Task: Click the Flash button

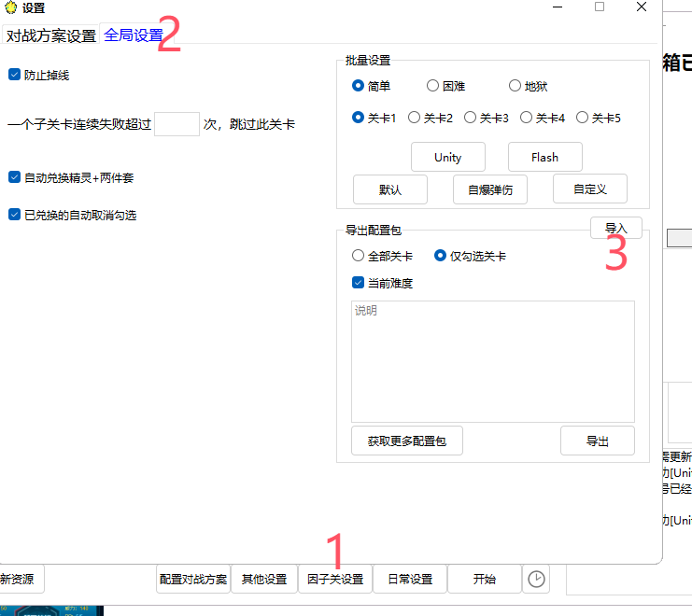Action: pos(545,157)
